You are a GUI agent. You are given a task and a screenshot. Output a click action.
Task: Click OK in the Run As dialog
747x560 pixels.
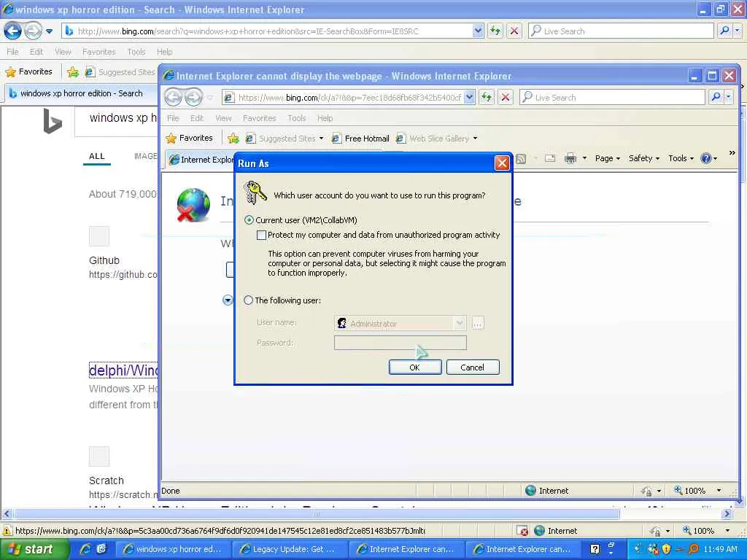415,367
